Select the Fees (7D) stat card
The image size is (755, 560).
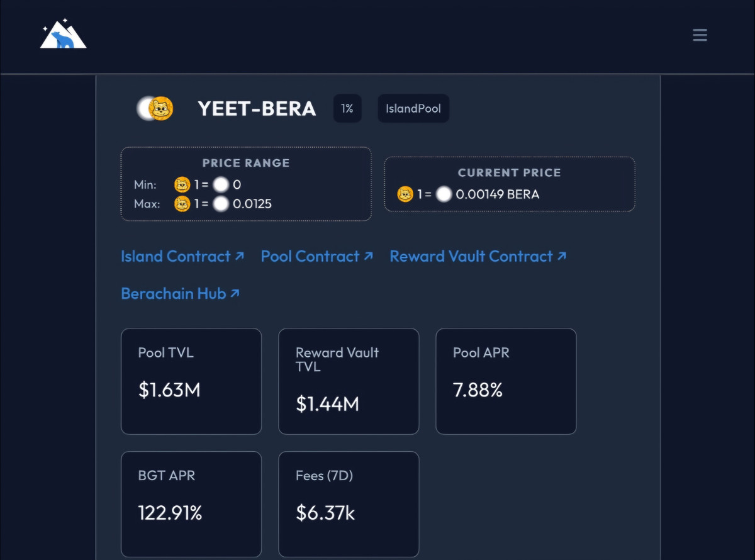pos(349,504)
